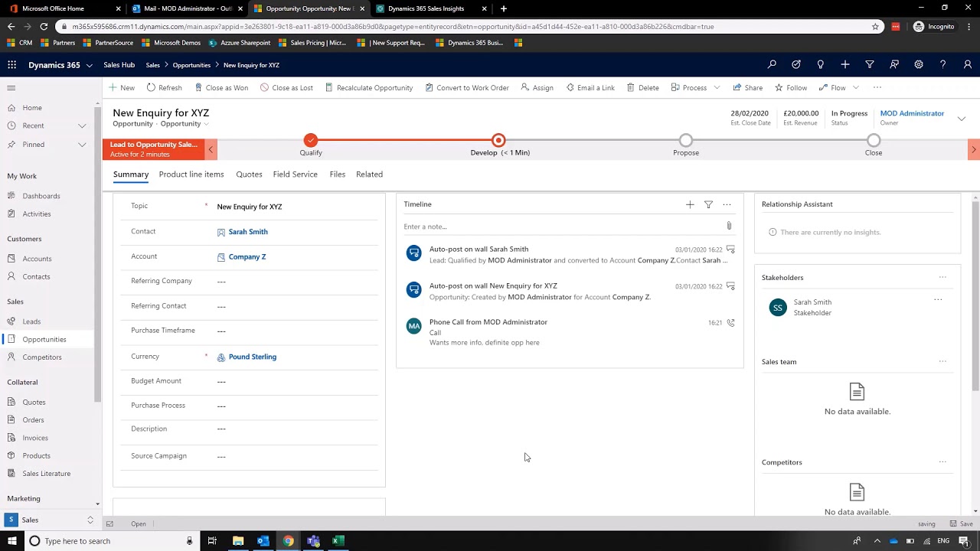Switch to Product line items tab
Screen dimensions: 980x551
point(191,174)
